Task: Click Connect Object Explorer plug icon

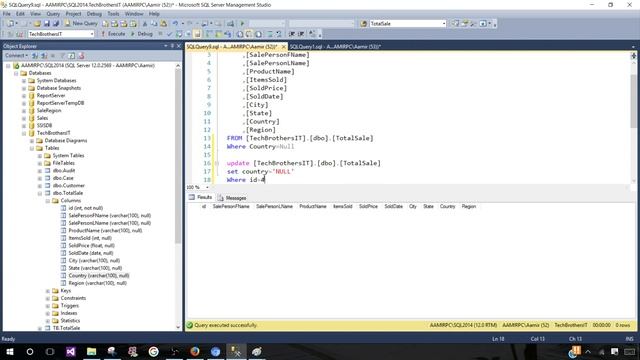Action: [35, 56]
